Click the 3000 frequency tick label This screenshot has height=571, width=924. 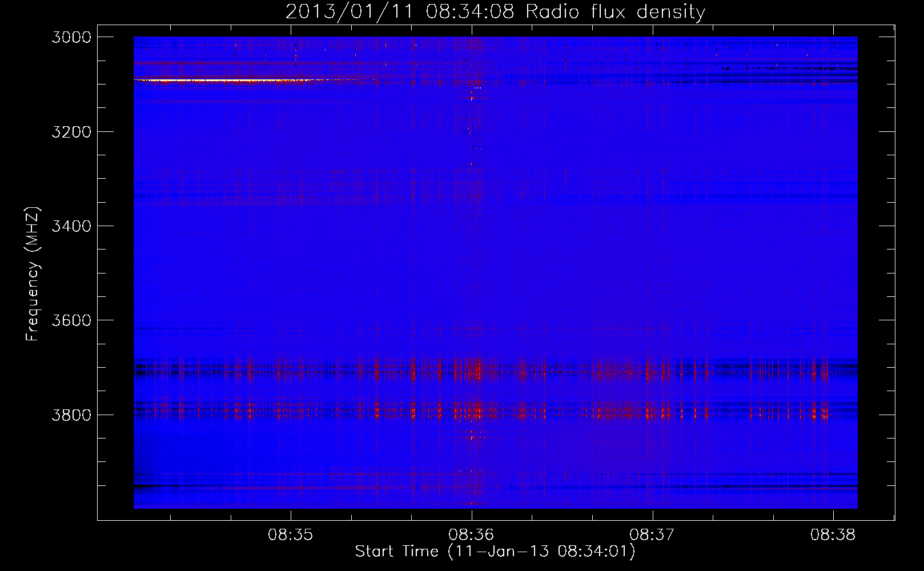click(71, 37)
